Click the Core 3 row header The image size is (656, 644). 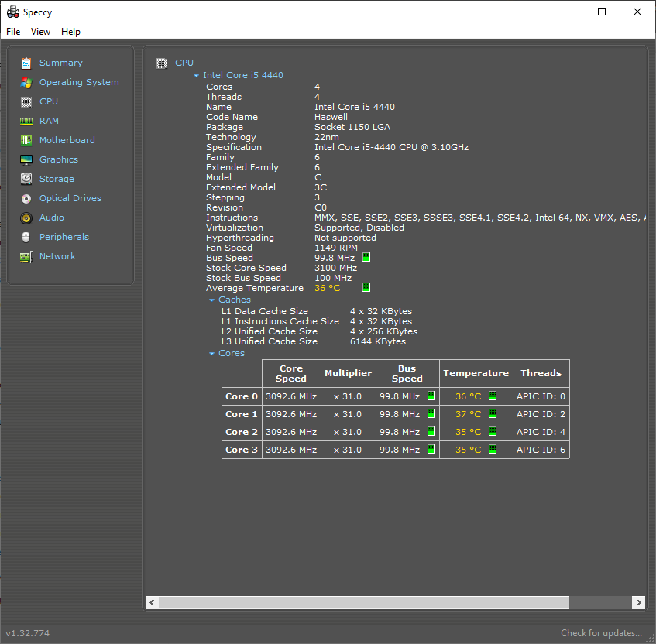click(242, 450)
